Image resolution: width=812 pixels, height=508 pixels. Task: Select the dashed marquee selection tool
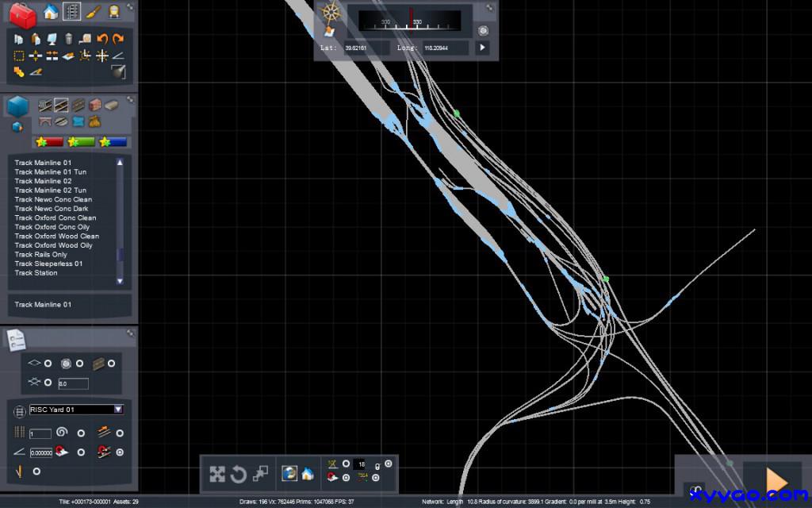point(19,56)
